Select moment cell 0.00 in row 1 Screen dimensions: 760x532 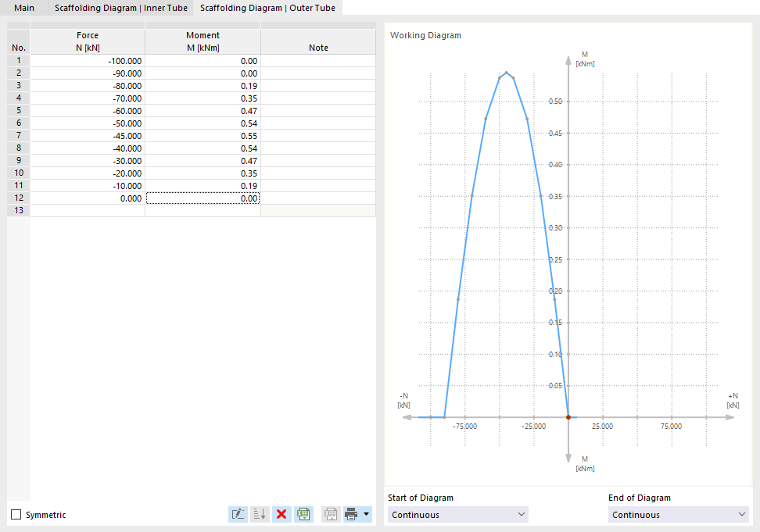[x=203, y=61]
